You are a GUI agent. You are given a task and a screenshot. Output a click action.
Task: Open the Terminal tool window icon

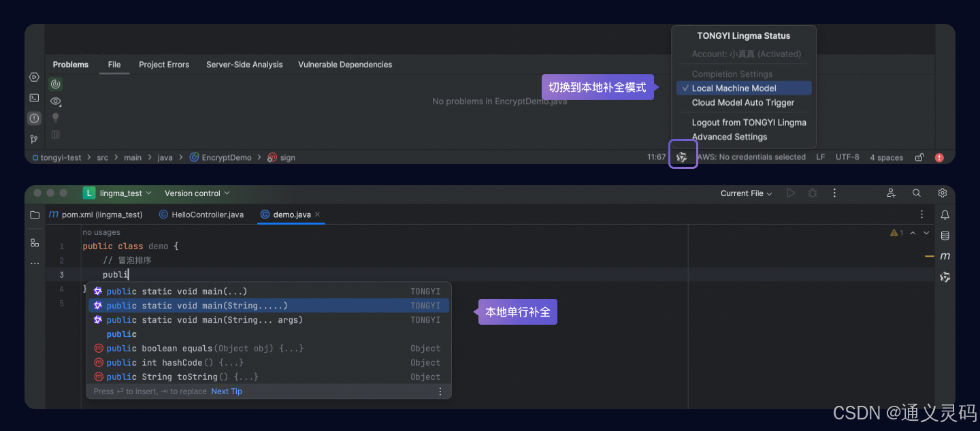point(34,97)
